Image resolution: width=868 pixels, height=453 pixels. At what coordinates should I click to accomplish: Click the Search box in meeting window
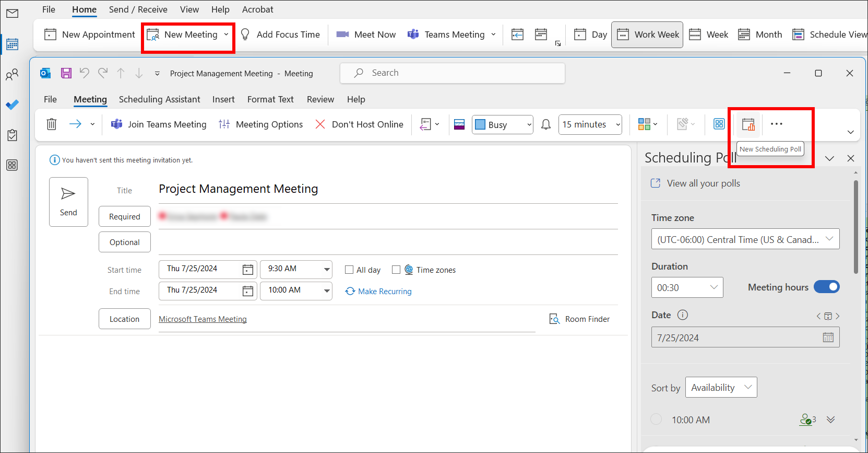[453, 73]
